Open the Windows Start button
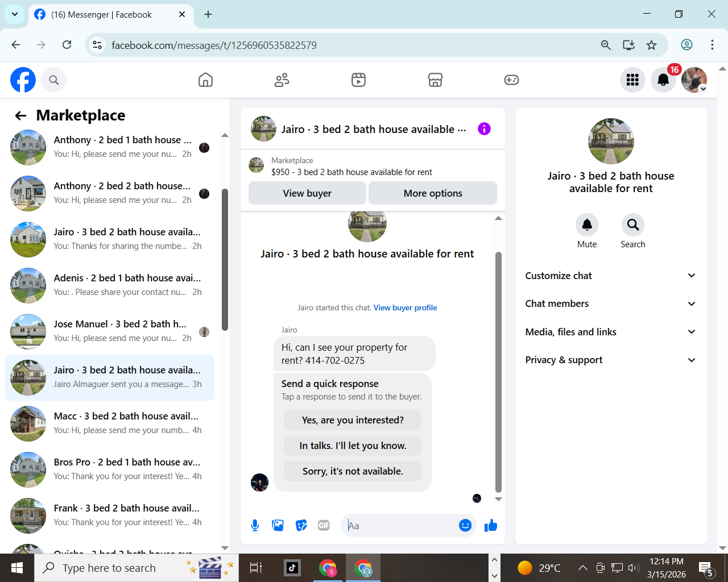Screen dimensions: 728x582 pyautogui.click(x=17, y=568)
